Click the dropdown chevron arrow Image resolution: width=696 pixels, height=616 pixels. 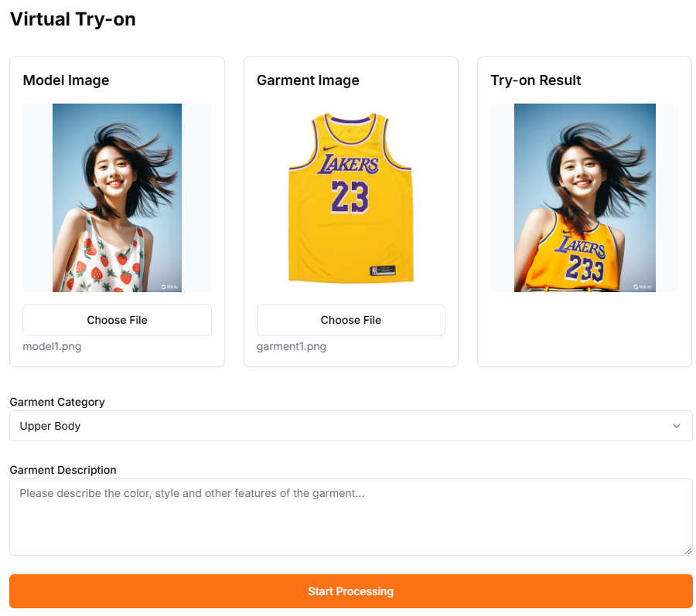coord(677,426)
